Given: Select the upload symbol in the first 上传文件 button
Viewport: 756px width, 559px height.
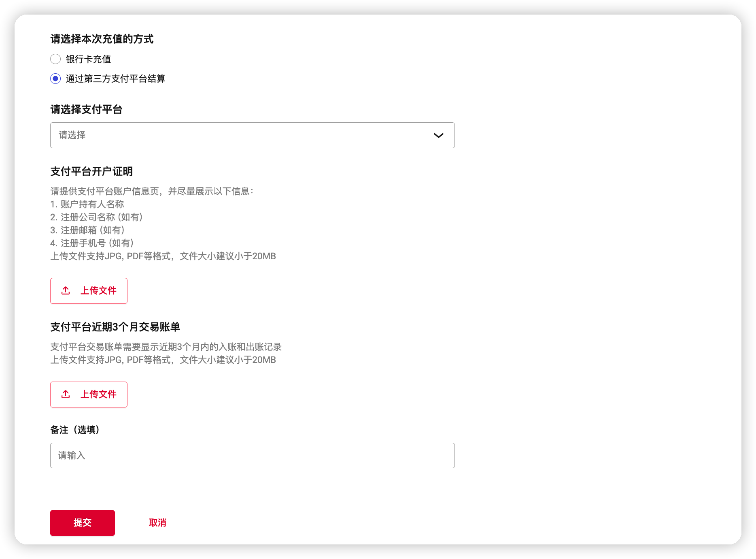Looking at the screenshot, I should pyautogui.click(x=65, y=290).
